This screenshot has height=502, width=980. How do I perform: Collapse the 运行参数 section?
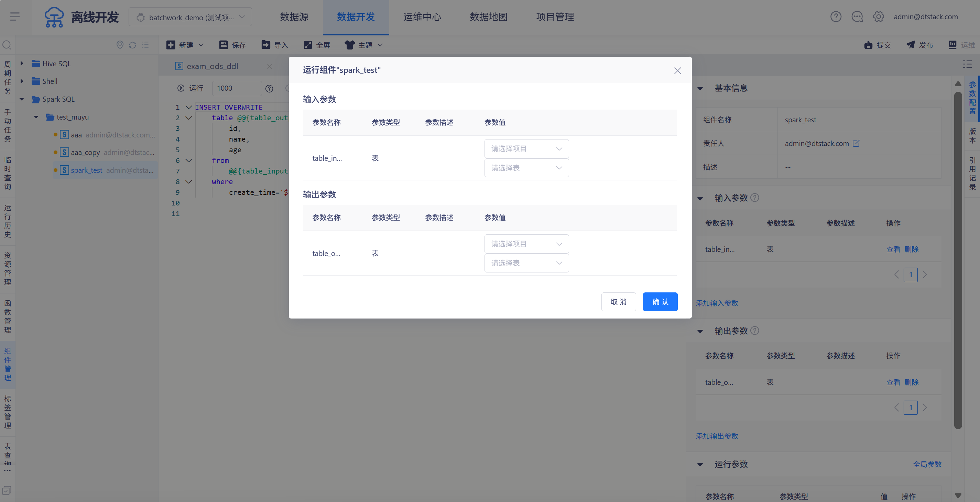tap(700, 465)
